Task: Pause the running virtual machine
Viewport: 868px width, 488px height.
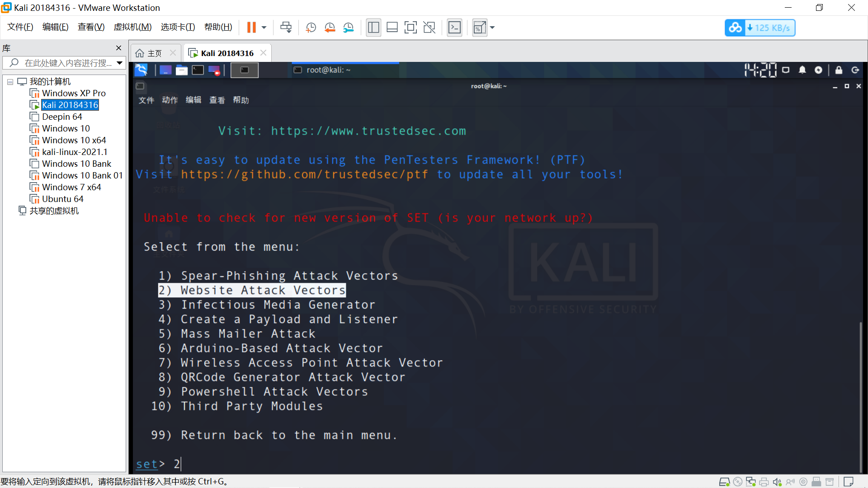Action: pyautogui.click(x=251, y=28)
